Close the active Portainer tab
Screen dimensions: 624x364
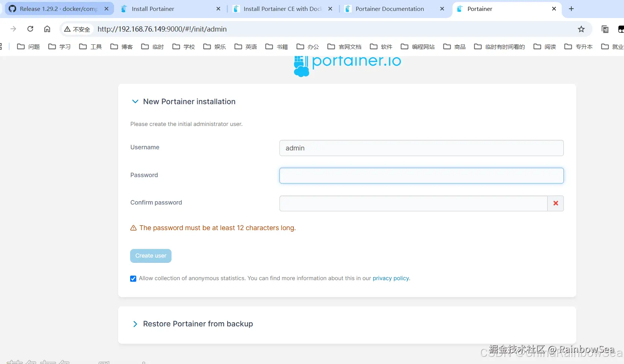[x=554, y=9]
